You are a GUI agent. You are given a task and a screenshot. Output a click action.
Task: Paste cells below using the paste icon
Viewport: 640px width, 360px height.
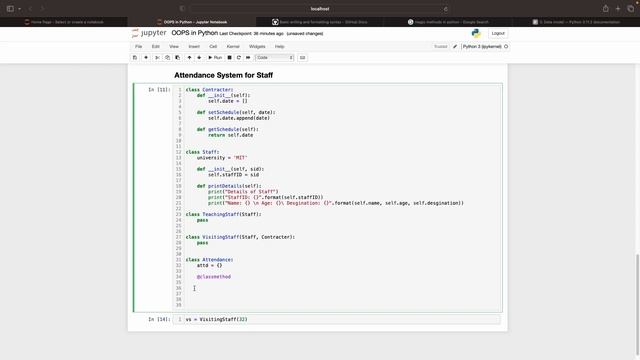click(178, 58)
